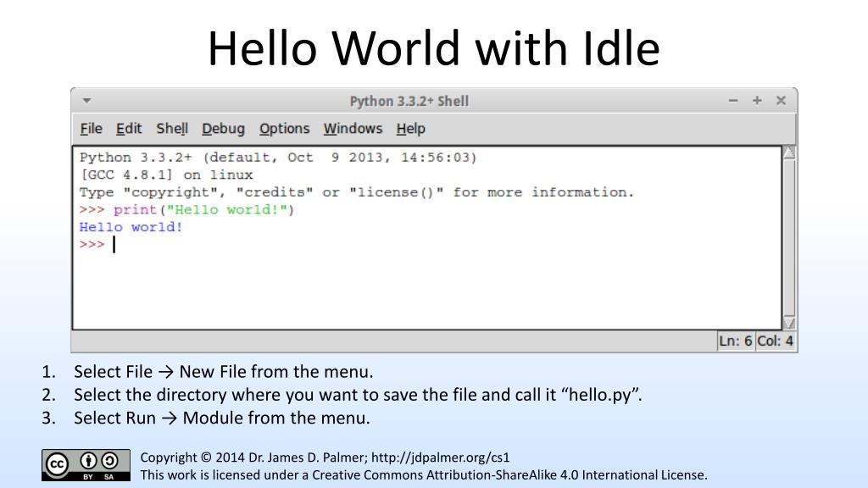Click the print("Hello world!") command line
868x488 pixels.
(x=186, y=210)
